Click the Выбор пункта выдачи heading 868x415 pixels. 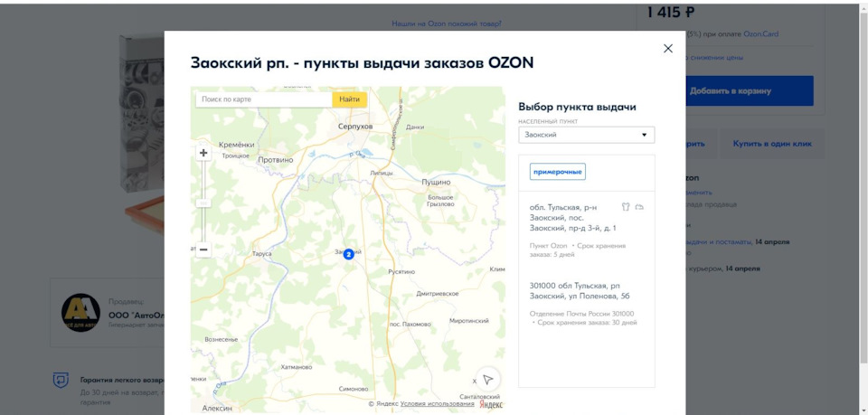(577, 108)
